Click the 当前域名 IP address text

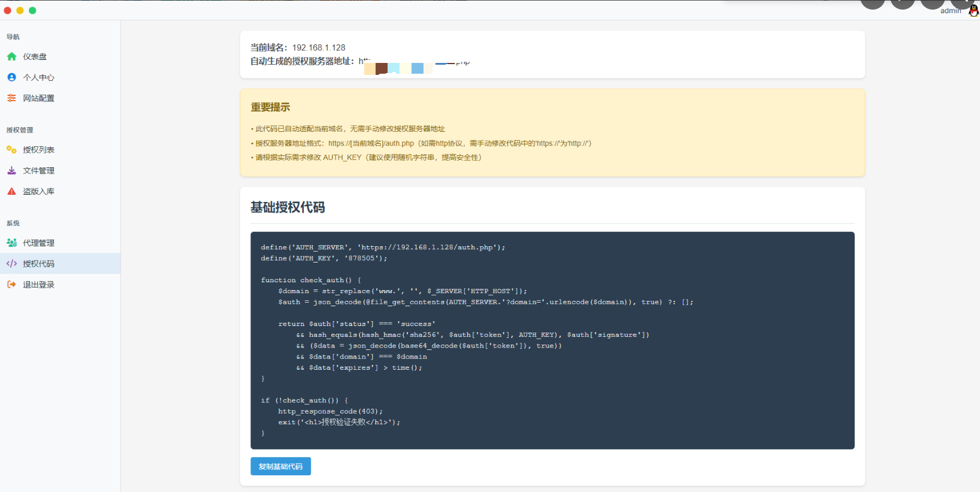(319, 47)
